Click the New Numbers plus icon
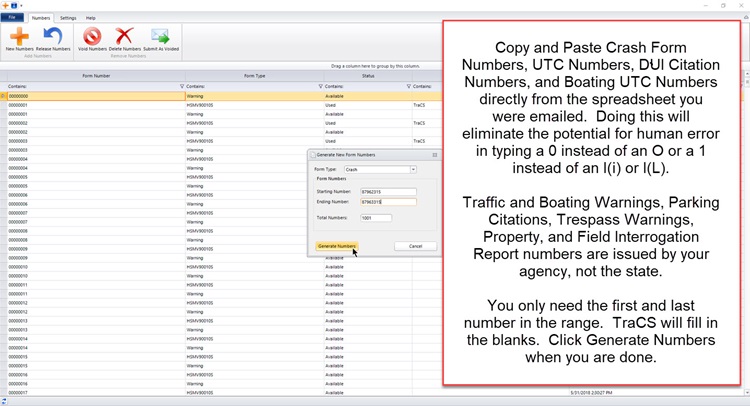This screenshot has width=750, height=406. 19,37
